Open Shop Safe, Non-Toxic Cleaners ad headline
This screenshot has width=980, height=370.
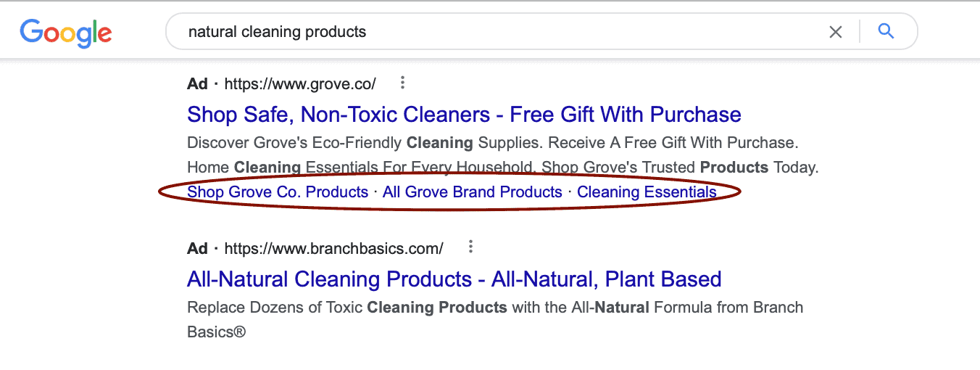point(464,115)
